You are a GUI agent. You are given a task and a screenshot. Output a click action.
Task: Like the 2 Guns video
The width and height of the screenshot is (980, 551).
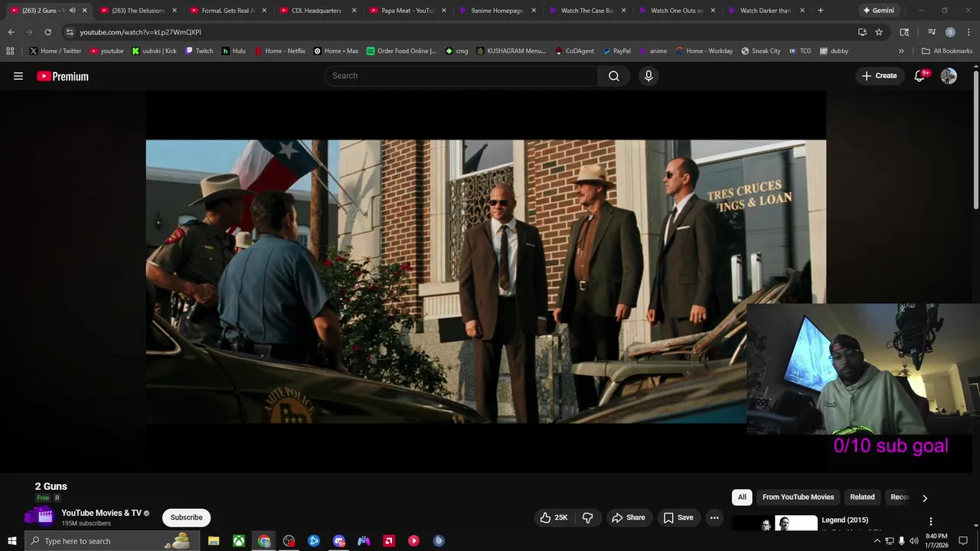(554, 517)
